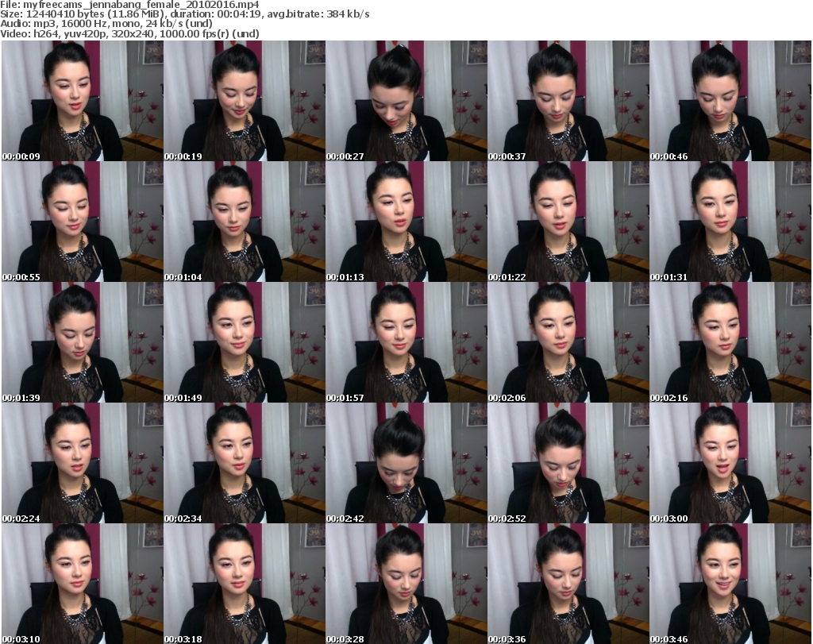Click the frame stamped 00:01:31

point(730,222)
